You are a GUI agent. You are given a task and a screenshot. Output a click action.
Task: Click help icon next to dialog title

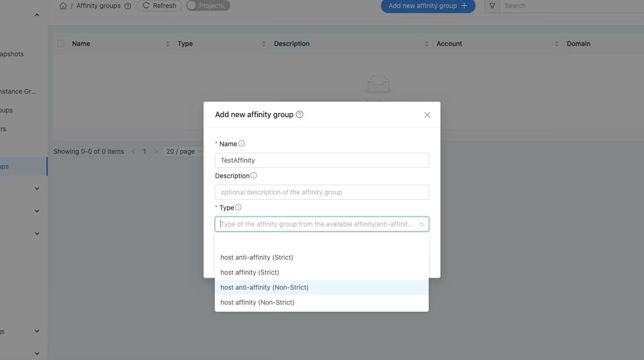pos(299,114)
